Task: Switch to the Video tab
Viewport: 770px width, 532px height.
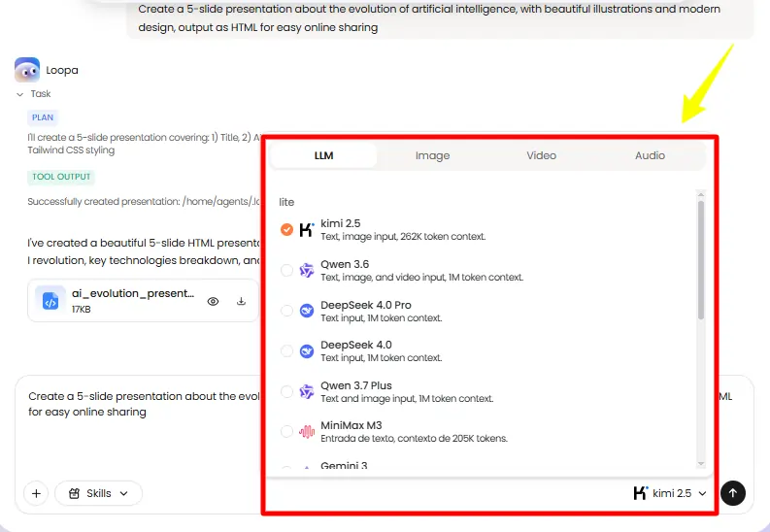Action: pos(541,155)
